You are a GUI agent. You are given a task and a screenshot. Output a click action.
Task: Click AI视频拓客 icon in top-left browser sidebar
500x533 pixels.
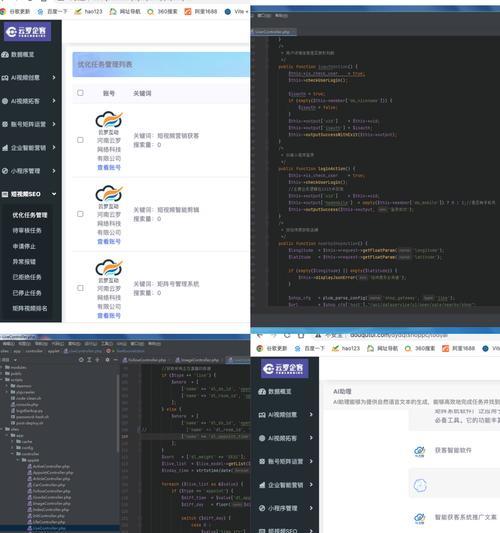[5, 101]
